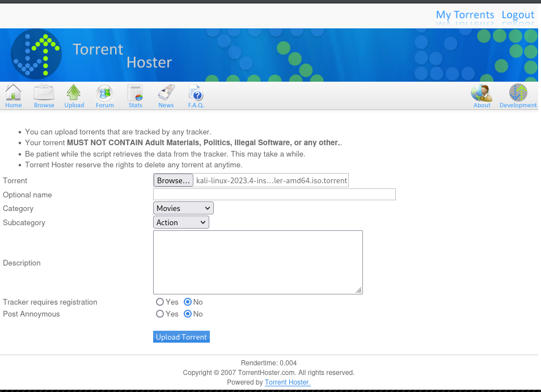
Task: Expand the Category dropdown showing Movies
Action: (x=183, y=208)
